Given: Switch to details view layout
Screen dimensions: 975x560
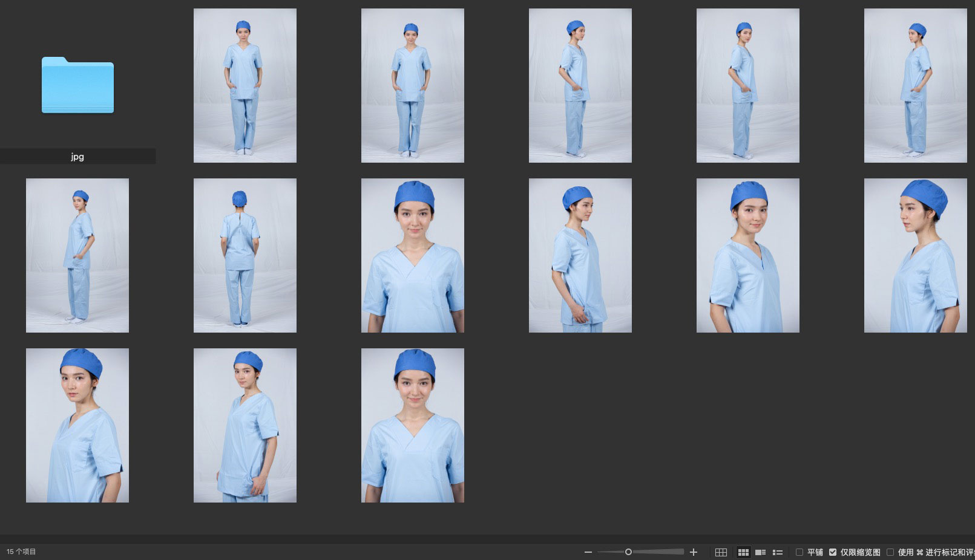Looking at the screenshot, I should point(761,552).
